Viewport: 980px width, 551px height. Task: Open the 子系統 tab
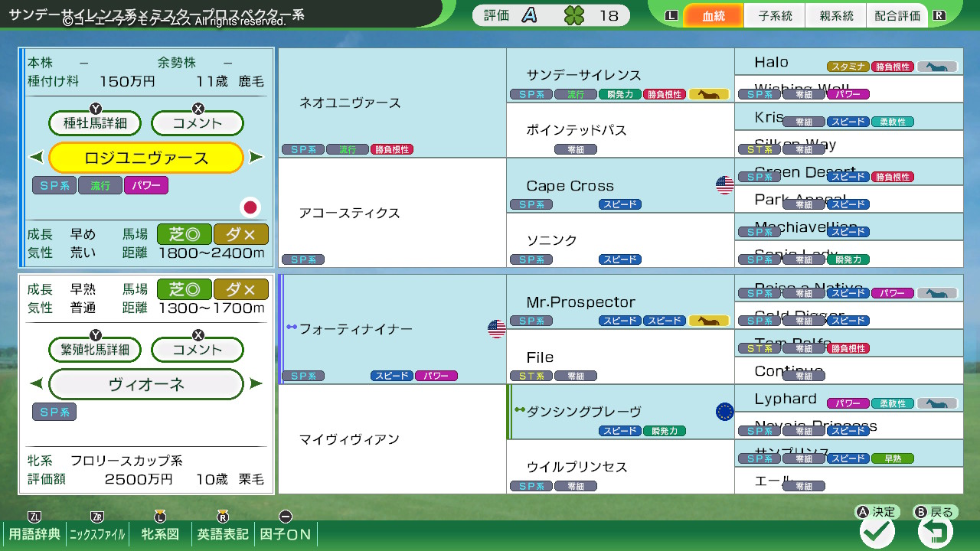pyautogui.click(x=775, y=15)
